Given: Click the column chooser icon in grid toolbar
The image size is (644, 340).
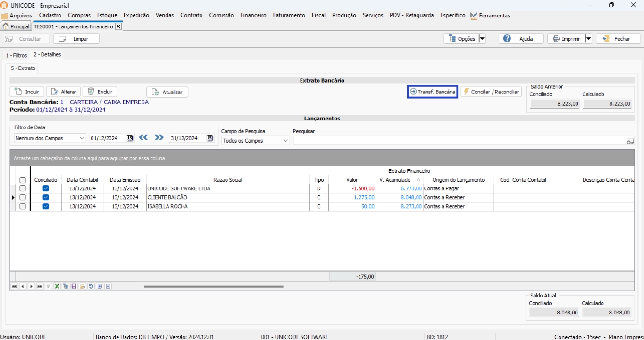Looking at the screenshot, I should click(x=66, y=286).
